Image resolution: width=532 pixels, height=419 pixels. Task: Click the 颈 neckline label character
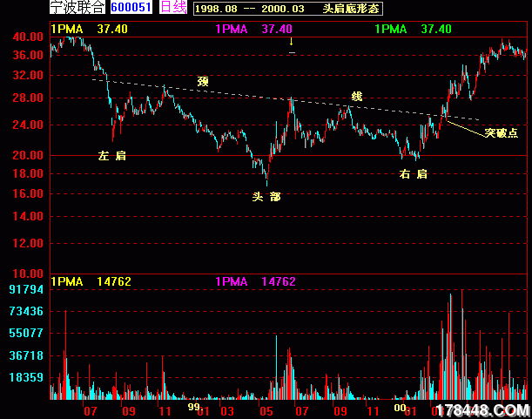pyautogui.click(x=203, y=81)
